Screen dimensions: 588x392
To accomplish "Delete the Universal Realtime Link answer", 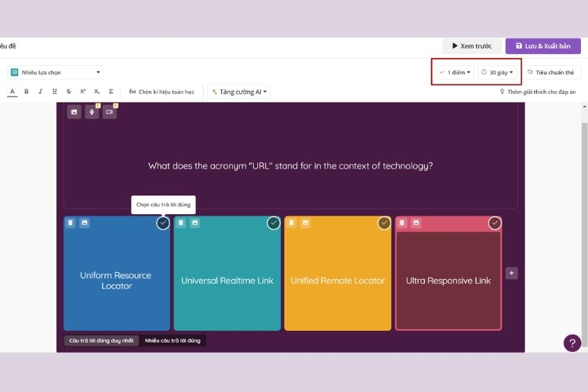I will point(181,223).
